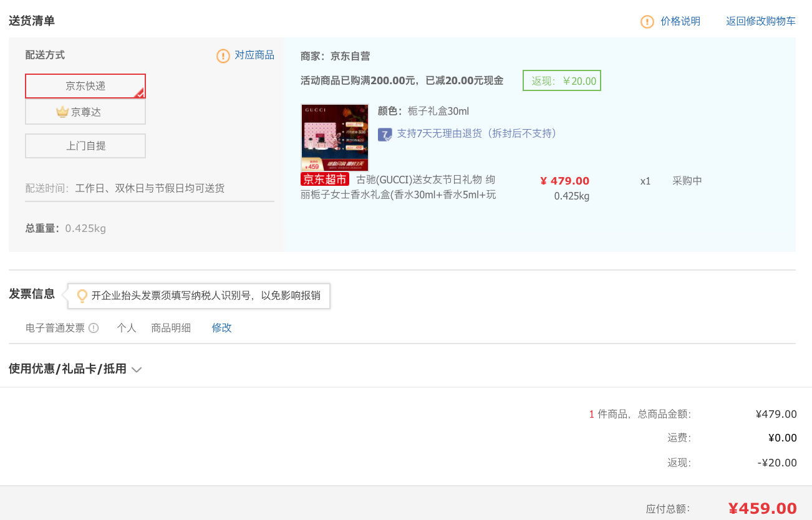The image size is (812, 520).
Task: Click the 总重量 0.425kg text
Action: point(65,228)
